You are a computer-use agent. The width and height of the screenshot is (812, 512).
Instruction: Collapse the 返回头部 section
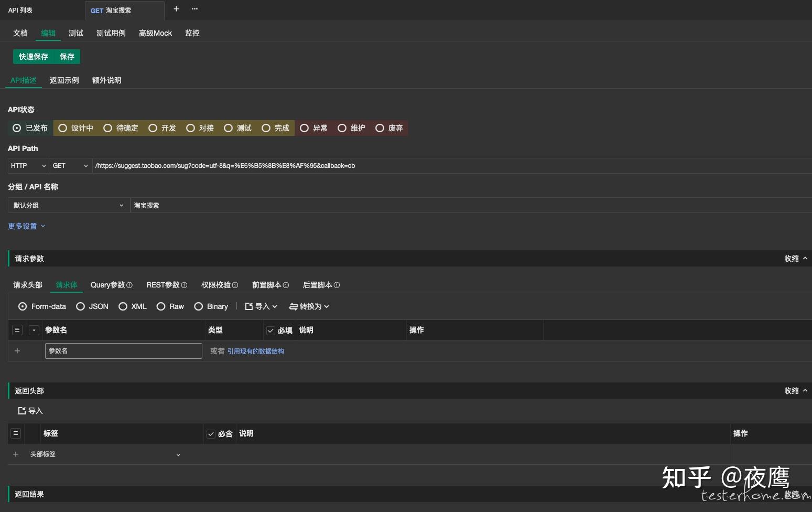tap(796, 391)
